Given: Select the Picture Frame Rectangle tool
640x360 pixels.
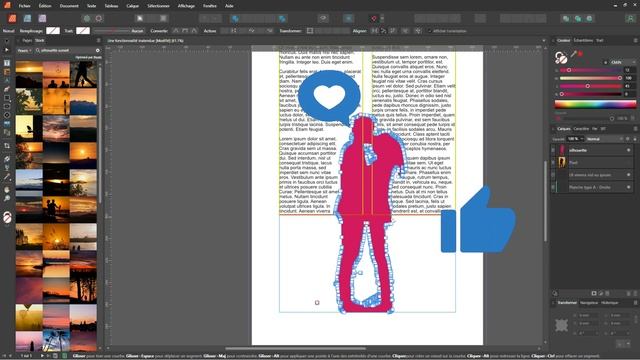Looking at the screenshot, I should pos(7,107).
